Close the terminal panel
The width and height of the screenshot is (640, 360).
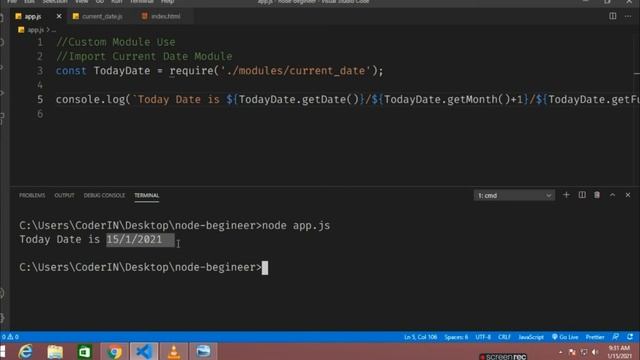[x=628, y=195]
